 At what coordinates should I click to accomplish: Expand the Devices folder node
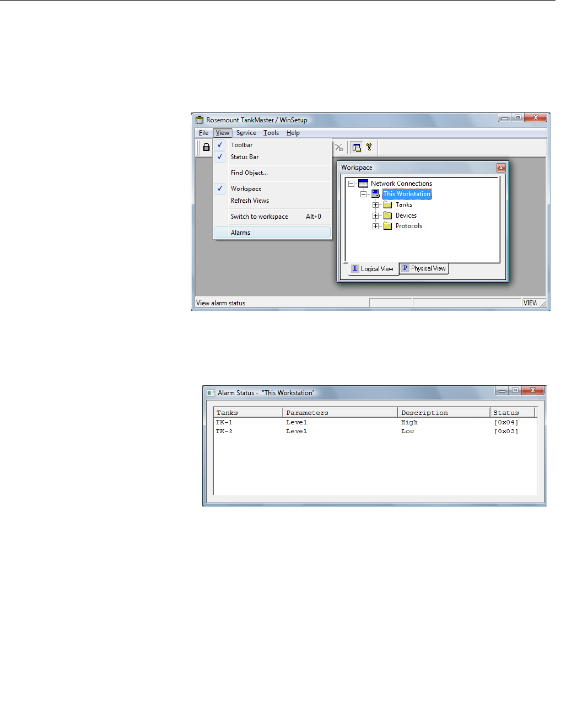375,215
